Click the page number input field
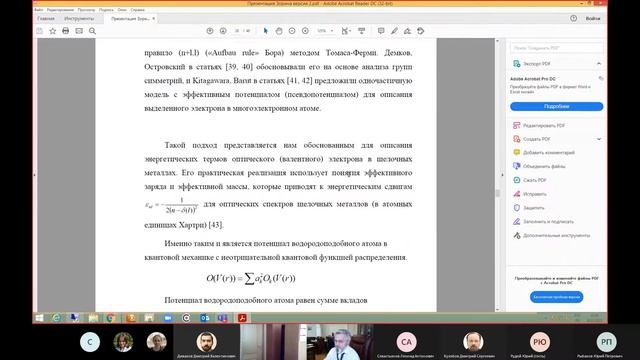The width and height of the screenshot is (640, 360). 237,31
